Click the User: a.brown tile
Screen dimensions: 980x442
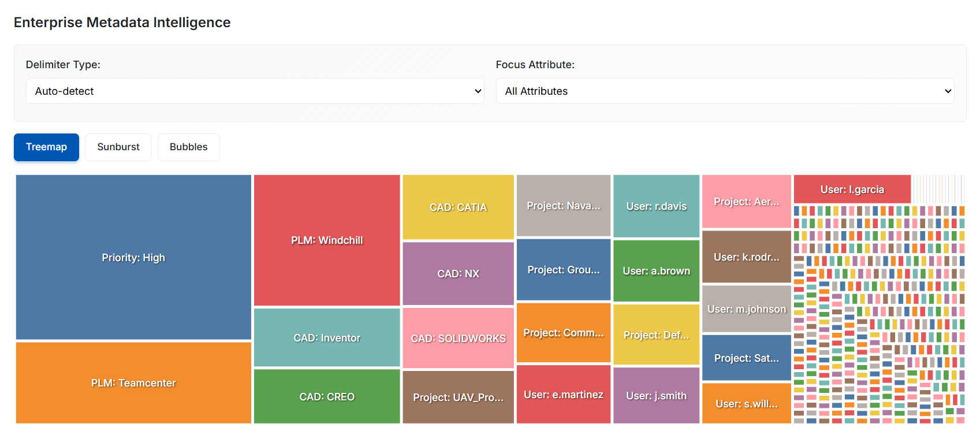tap(656, 271)
